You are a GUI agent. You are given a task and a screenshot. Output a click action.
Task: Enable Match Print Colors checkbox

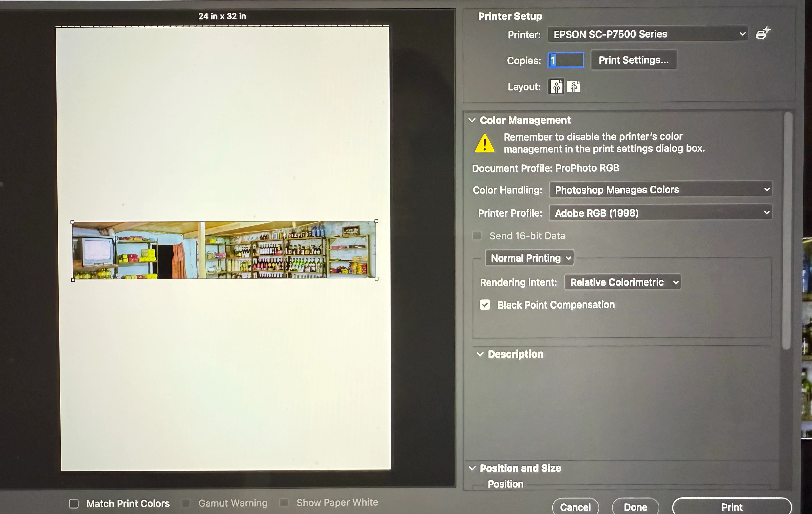[x=74, y=504]
